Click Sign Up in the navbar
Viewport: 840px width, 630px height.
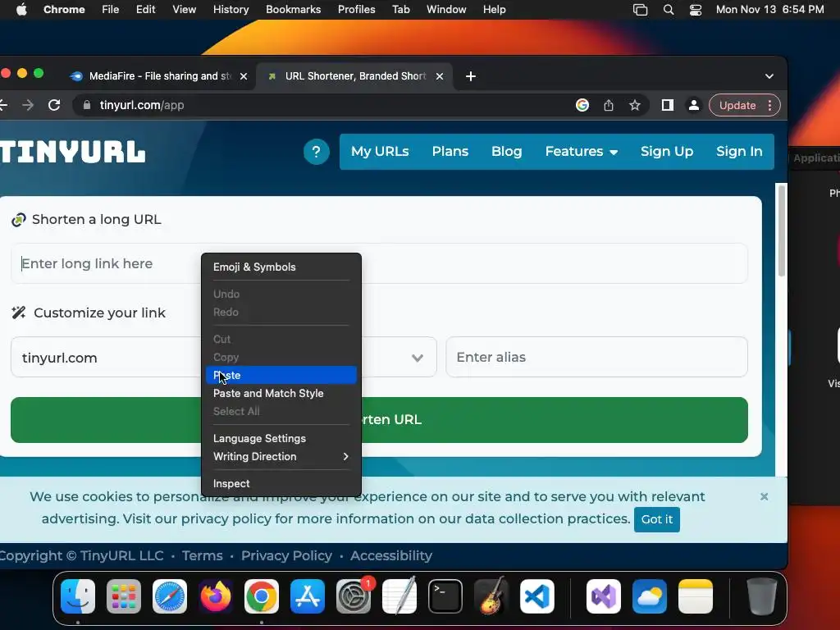coord(667,152)
